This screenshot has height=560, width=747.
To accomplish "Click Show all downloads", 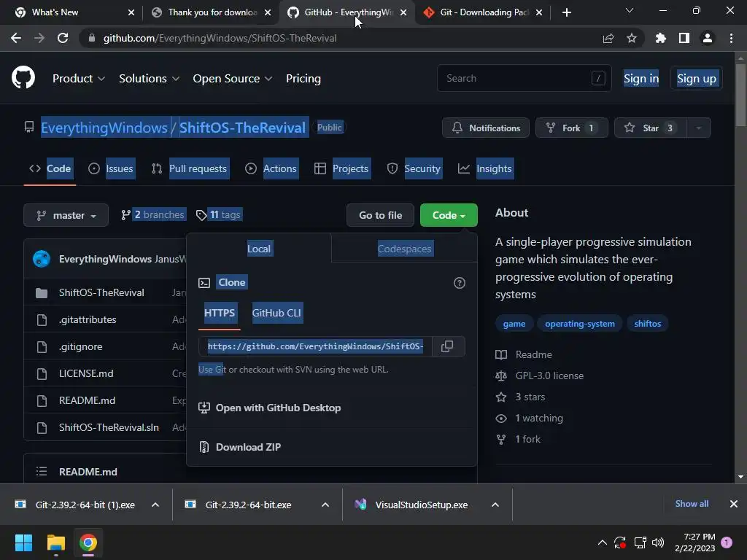I will (692, 504).
